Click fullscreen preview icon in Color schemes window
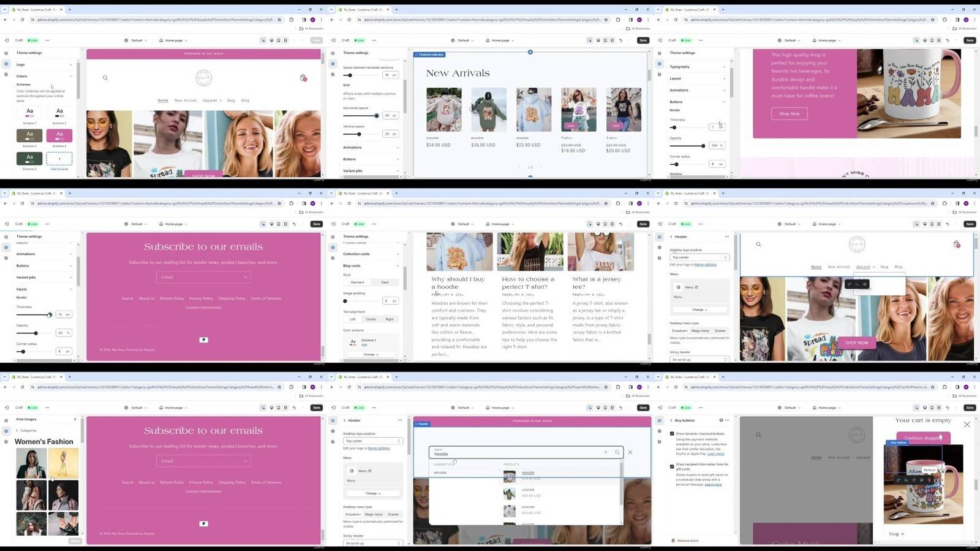The height and width of the screenshot is (551, 980). point(285,40)
